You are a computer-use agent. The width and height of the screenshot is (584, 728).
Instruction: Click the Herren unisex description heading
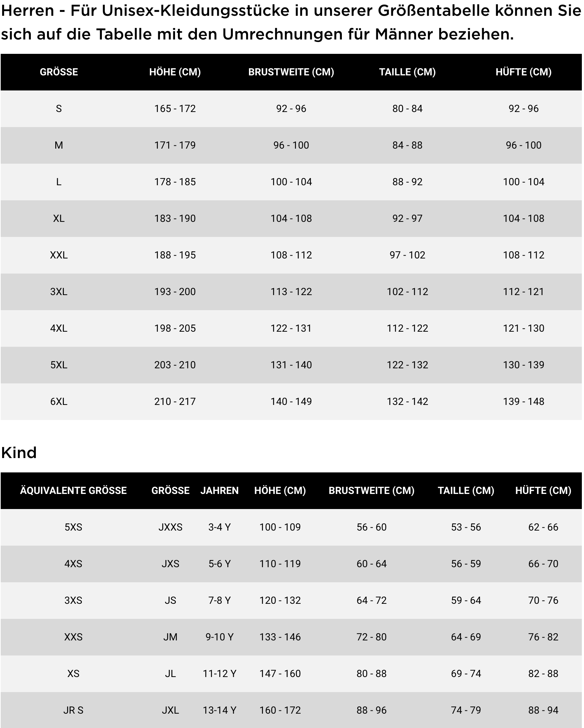(x=291, y=23)
